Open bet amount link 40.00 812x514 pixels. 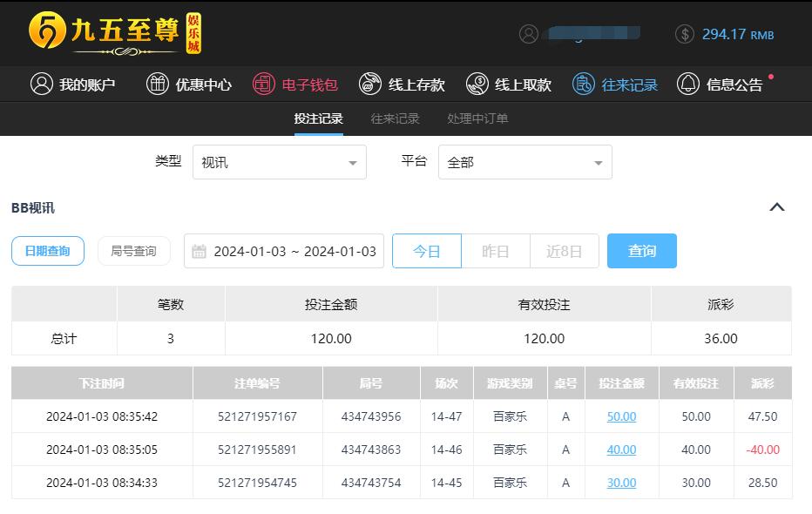pos(621,450)
